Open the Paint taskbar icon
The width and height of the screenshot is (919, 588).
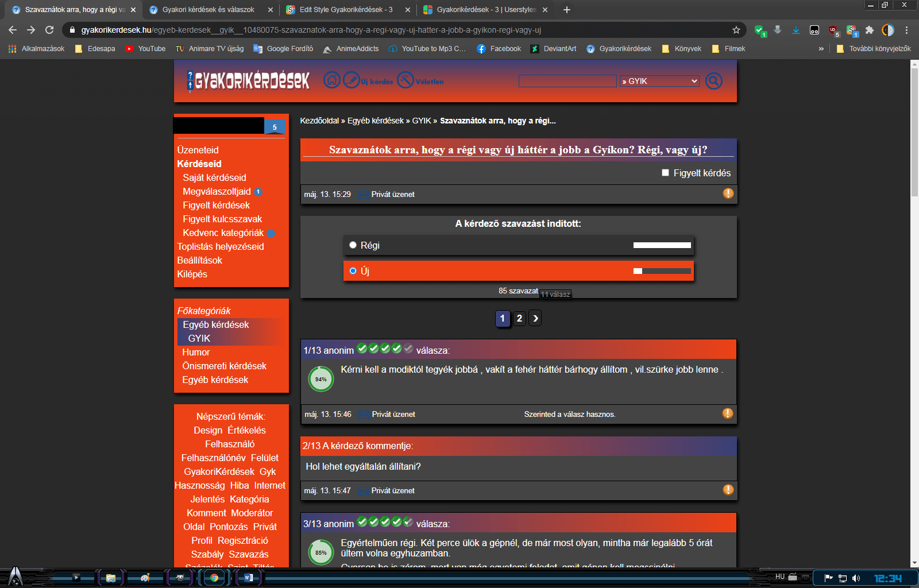click(x=145, y=578)
